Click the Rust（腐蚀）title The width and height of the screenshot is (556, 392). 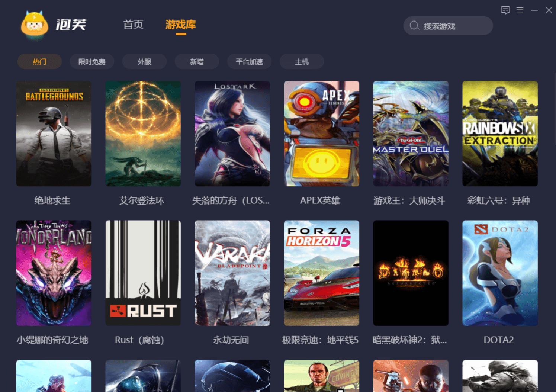pos(139,340)
